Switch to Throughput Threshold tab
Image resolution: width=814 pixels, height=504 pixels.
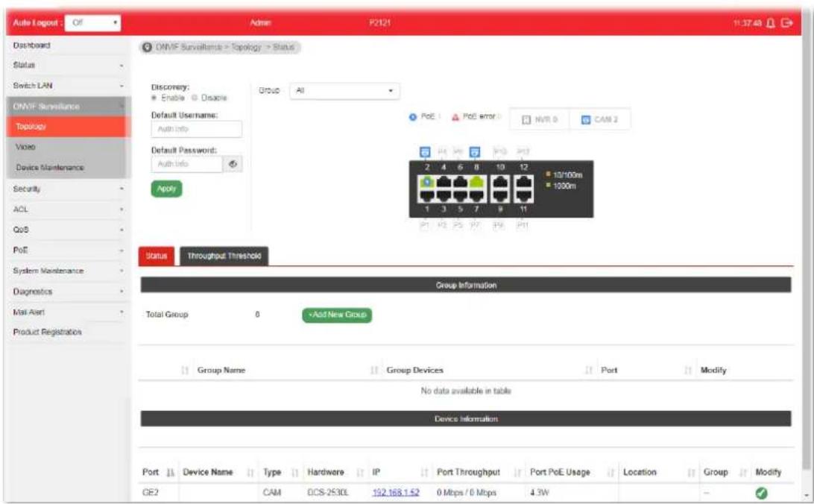(224, 256)
